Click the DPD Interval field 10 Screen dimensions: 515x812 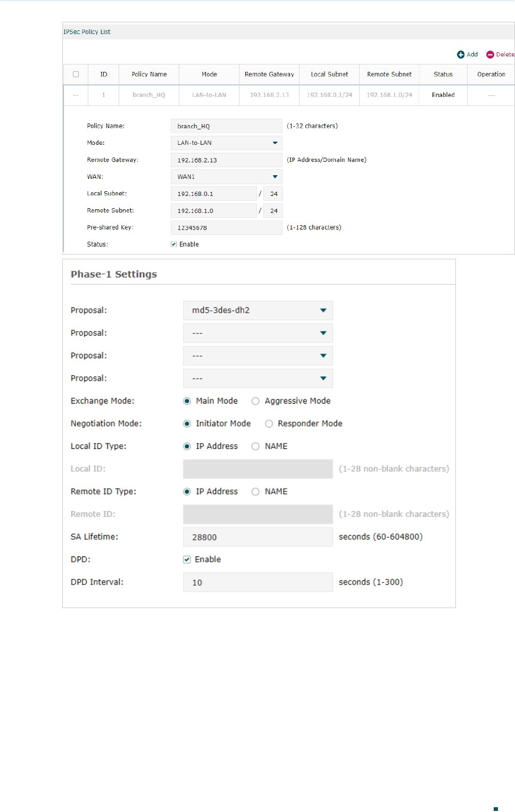click(x=258, y=583)
